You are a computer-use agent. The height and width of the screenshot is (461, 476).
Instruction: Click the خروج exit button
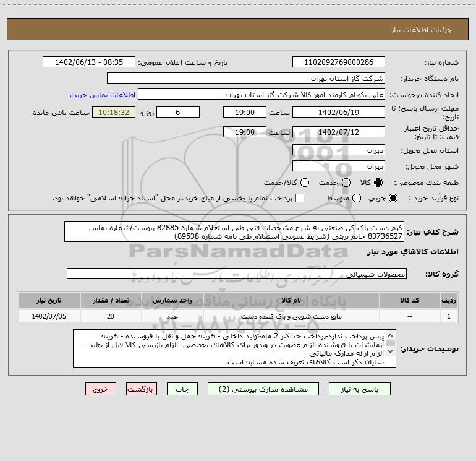101,389
